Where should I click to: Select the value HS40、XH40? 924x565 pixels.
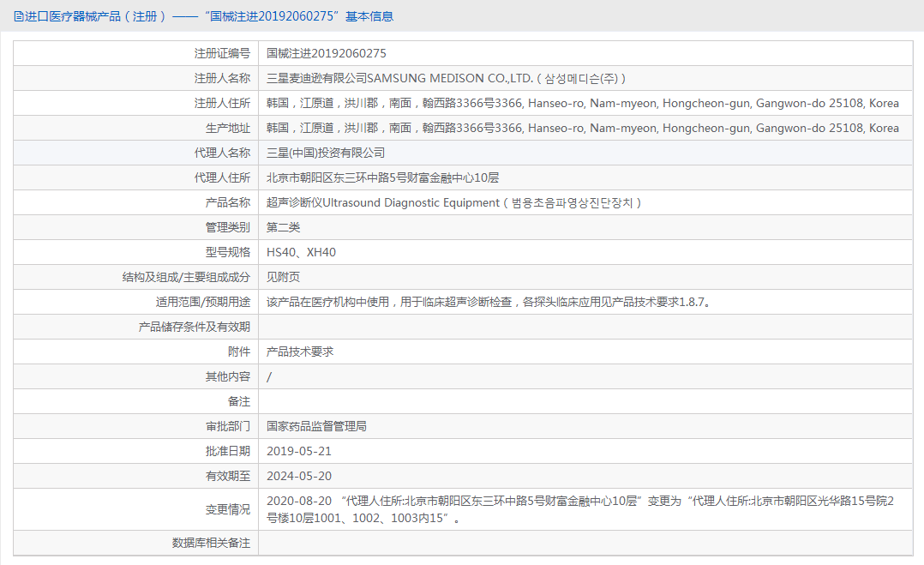[x=301, y=252]
